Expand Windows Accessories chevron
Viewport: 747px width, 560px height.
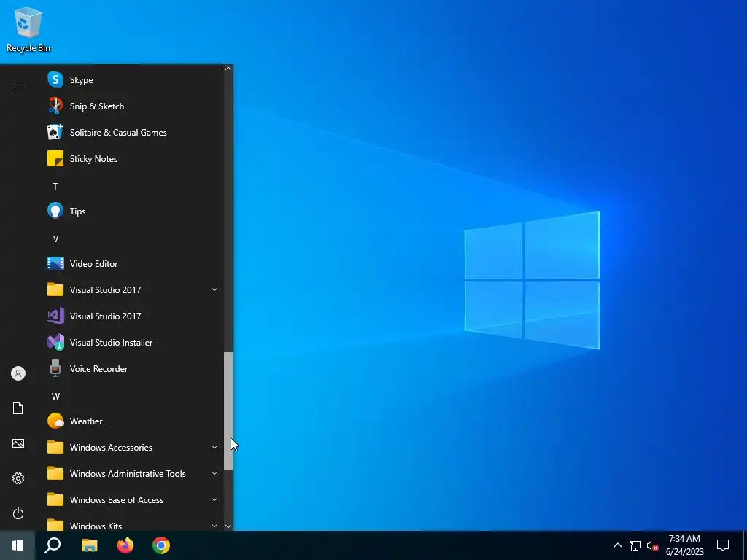(x=214, y=447)
